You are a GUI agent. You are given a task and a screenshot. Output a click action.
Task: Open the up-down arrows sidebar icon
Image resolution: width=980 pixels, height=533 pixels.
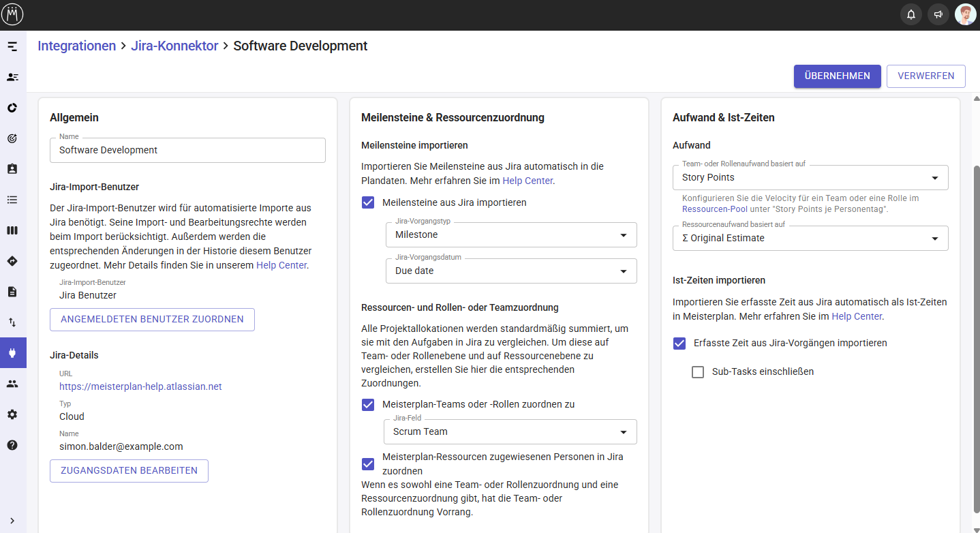[12, 322]
